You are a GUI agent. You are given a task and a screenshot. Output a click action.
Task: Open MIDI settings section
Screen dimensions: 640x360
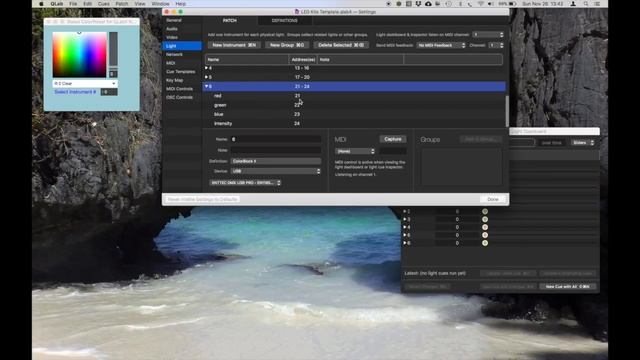click(x=171, y=63)
